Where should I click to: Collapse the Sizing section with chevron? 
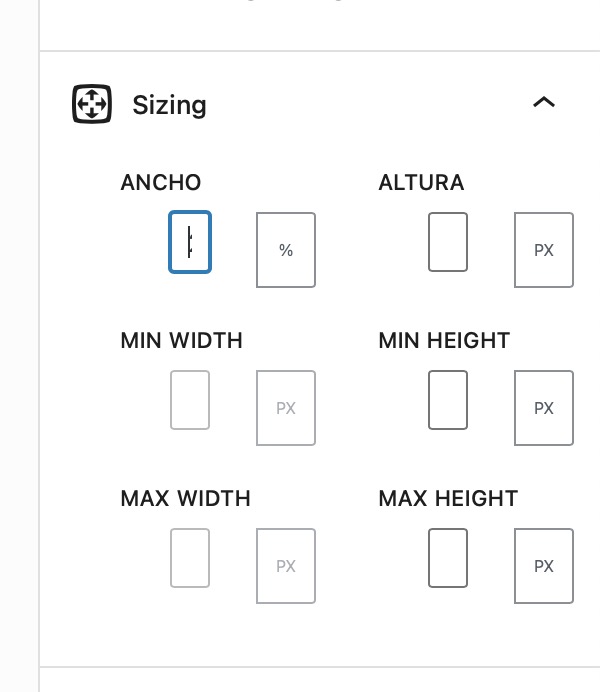coord(544,102)
